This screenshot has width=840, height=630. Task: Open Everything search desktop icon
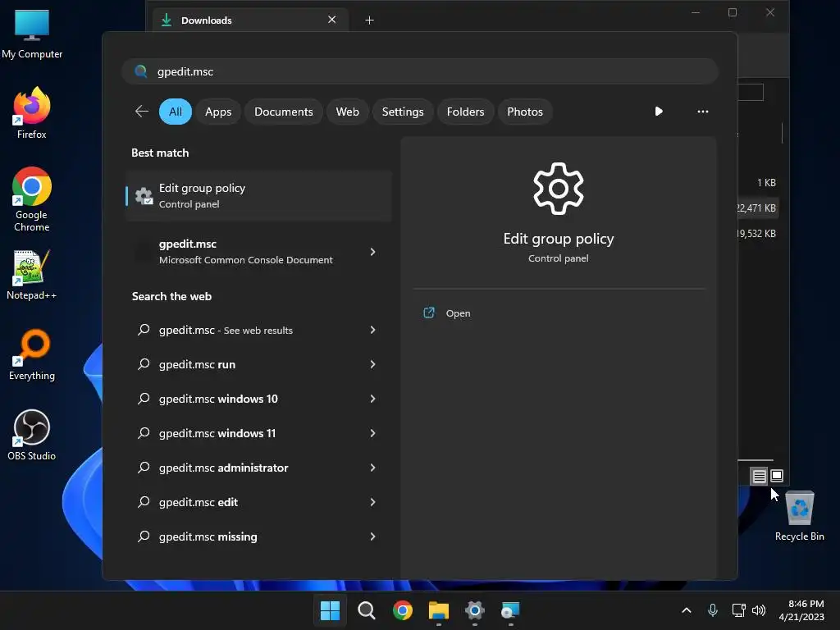click(32, 354)
